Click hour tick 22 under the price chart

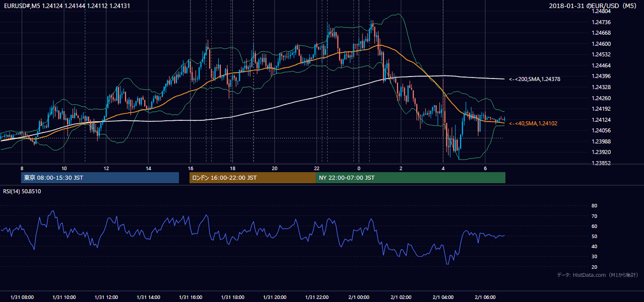316,168
